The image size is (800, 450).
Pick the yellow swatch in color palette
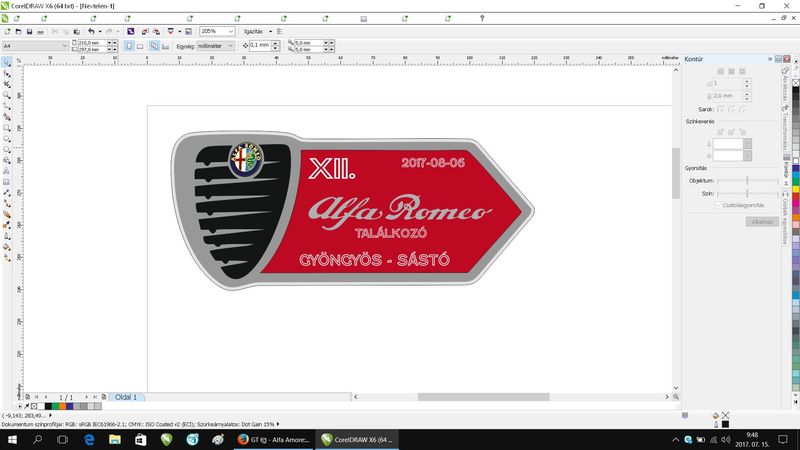click(x=795, y=190)
